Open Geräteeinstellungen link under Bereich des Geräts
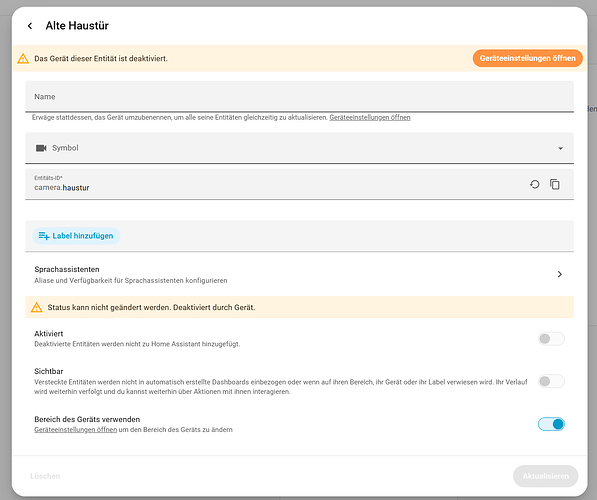The width and height of the screenshot is (597, 500). pyautogui.click(x=75, y=430)
